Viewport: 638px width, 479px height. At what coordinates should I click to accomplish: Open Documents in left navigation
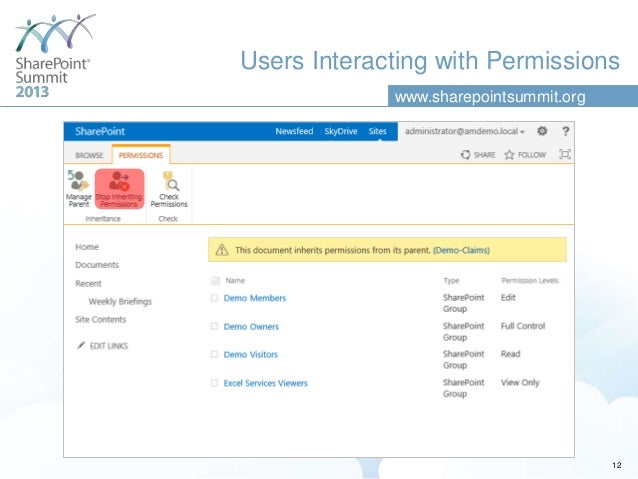[97, 265]
